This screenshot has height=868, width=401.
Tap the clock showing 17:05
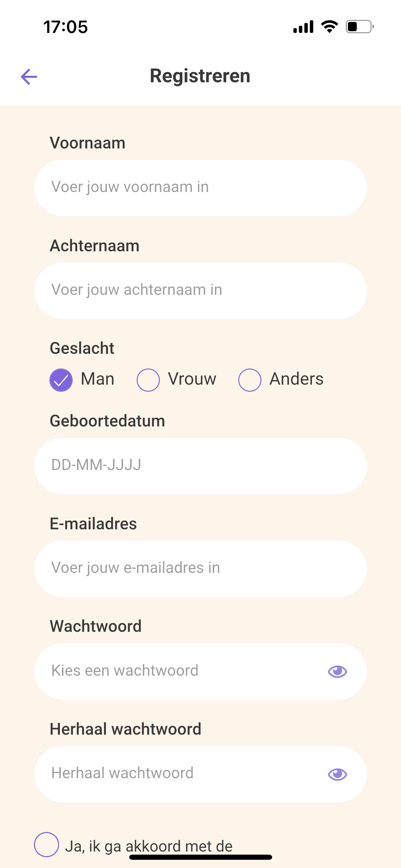click(65, 27)
